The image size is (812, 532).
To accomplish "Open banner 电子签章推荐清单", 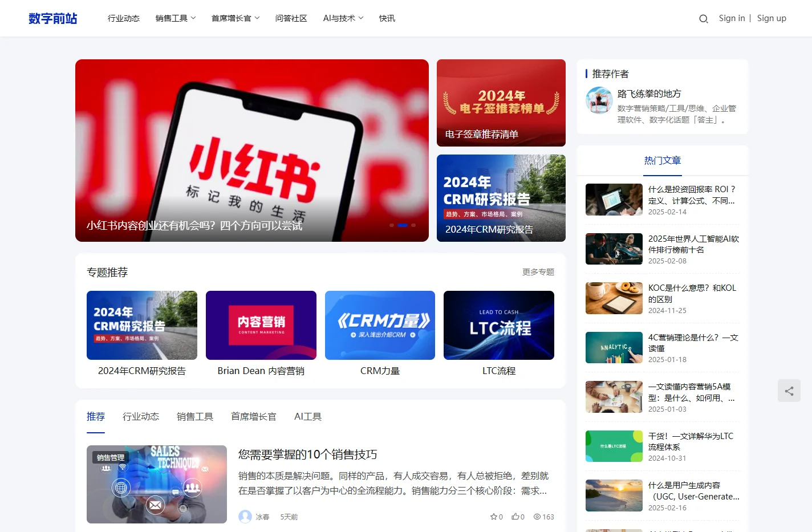I will 501,103.
